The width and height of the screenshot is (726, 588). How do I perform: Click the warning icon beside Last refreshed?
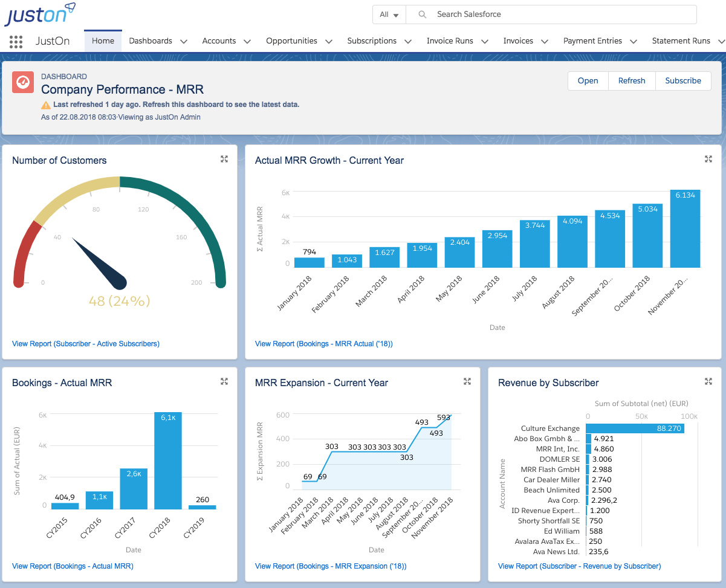46,105
